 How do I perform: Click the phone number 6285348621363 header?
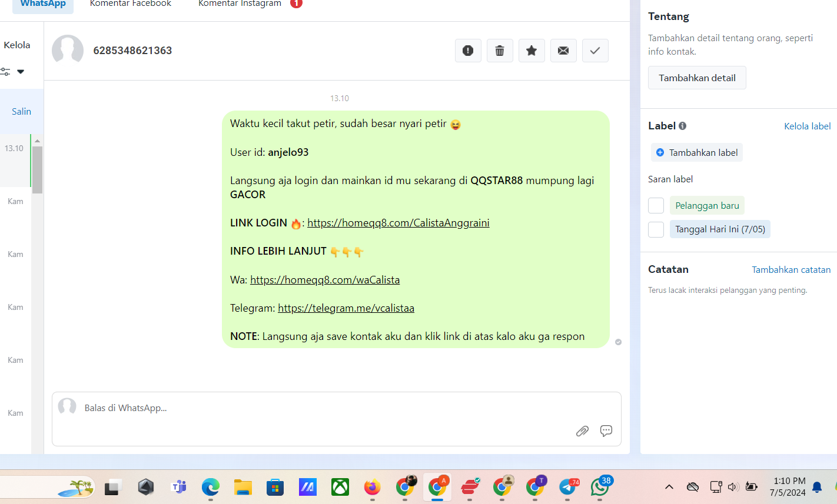coord(132,51)
